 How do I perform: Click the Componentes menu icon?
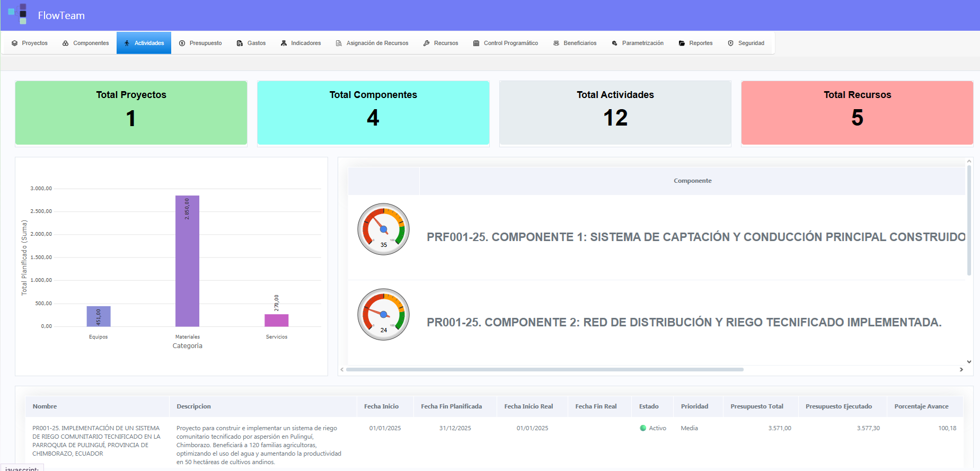(x=66, y=43)
